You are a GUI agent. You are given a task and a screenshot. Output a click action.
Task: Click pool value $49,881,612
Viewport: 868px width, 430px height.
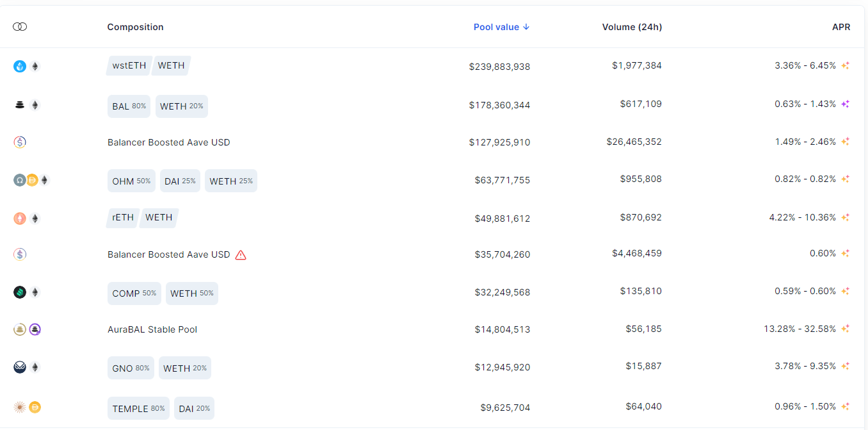point(502,219)
